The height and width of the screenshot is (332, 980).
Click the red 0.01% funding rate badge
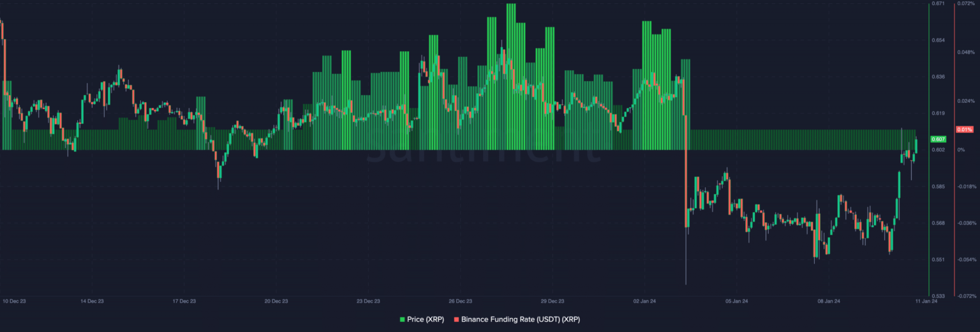[x=963, y=130]
